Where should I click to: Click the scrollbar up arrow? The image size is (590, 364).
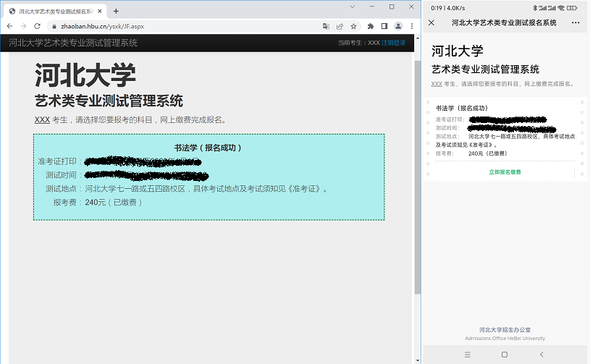[x=417, y=38]
